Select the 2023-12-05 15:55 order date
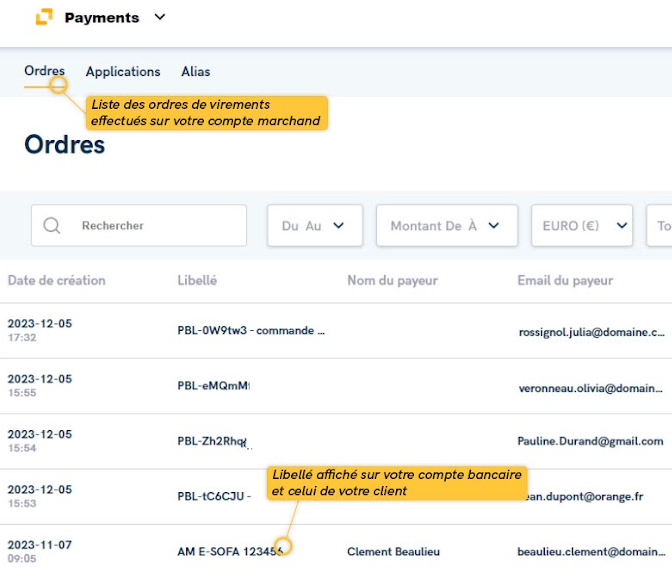 pos(40,385)
